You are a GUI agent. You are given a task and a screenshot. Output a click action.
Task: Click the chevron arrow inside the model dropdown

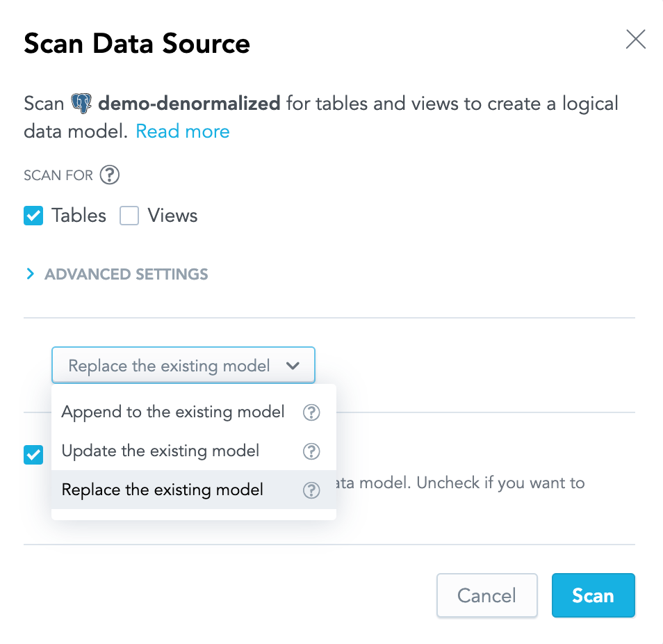[294, 364]
